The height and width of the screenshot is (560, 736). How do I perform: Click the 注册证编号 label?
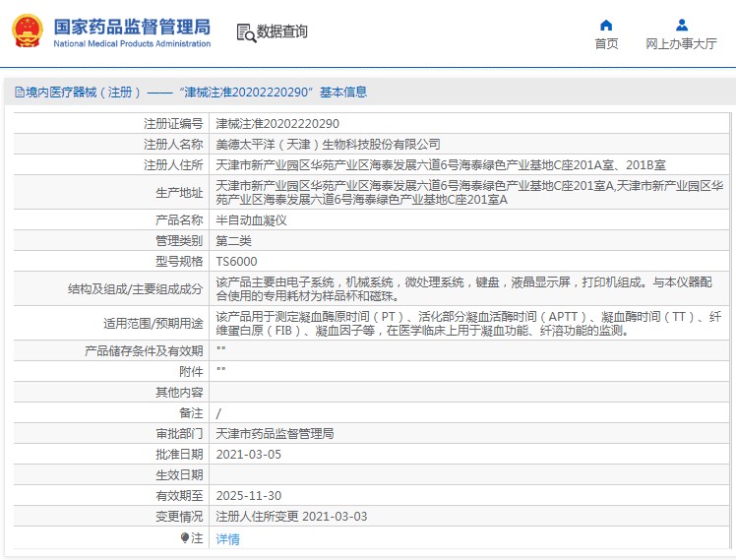click(173, 123)
